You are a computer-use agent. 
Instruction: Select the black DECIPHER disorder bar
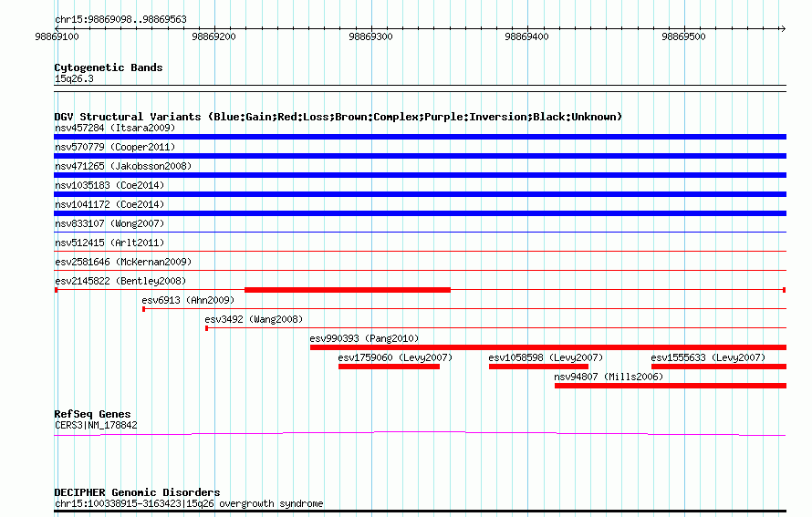[420, 512]
